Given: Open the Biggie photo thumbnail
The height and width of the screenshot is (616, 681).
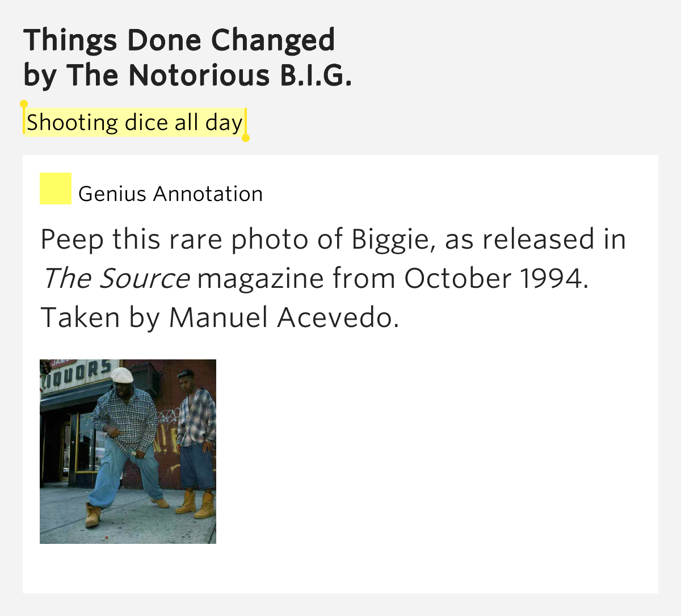Looking at the screenshot, I should tap(128, 451).
